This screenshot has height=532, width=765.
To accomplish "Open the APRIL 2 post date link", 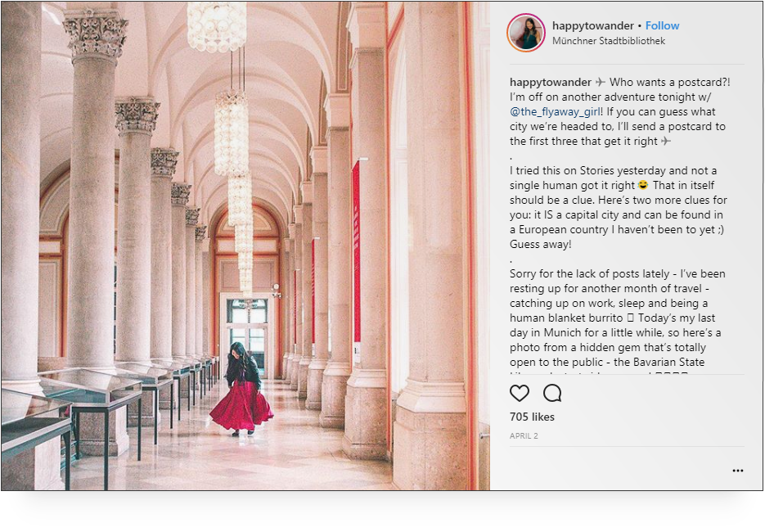I will 524,436.
